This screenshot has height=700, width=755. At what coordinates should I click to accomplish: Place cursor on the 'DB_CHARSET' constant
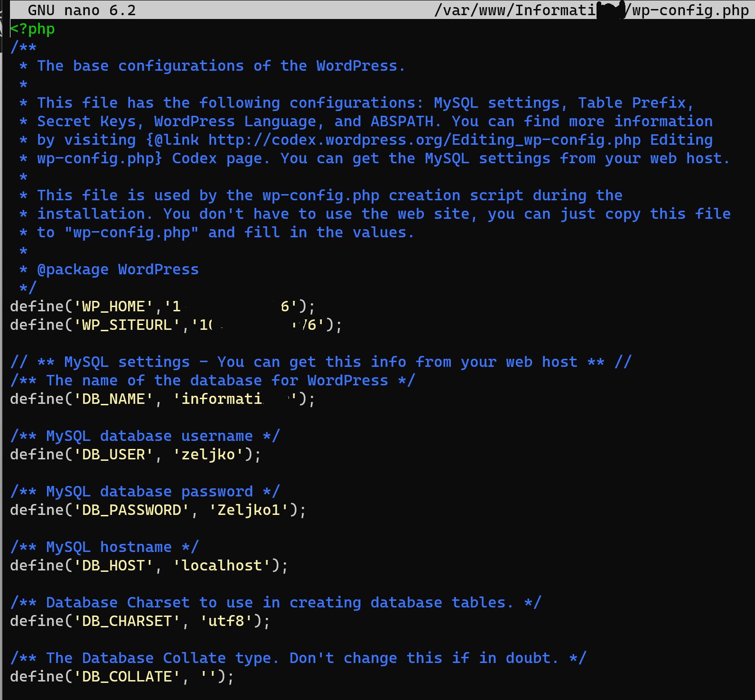tap(127, 621)
